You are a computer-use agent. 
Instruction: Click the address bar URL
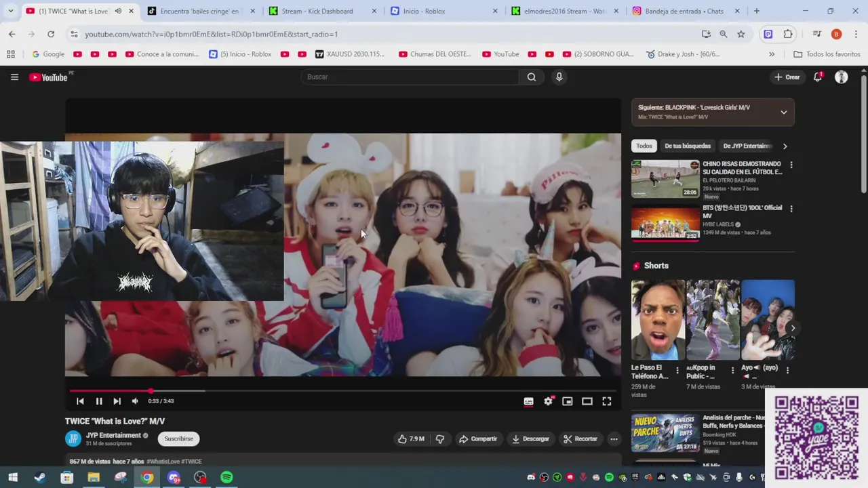[212, 34]
